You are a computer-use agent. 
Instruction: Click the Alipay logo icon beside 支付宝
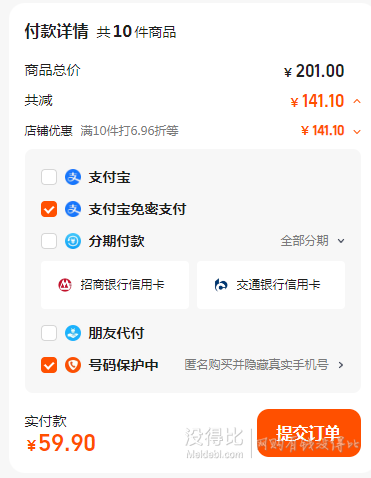pyautogui.click(x=73, y=177)
